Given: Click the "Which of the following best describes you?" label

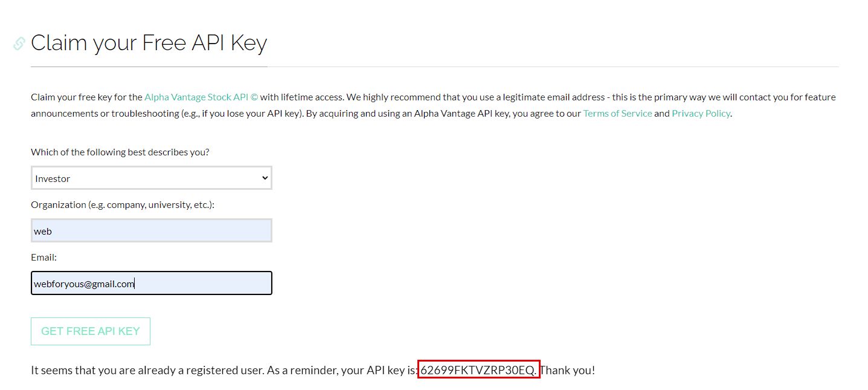Looking at the screenshot, I should (120, 152).
